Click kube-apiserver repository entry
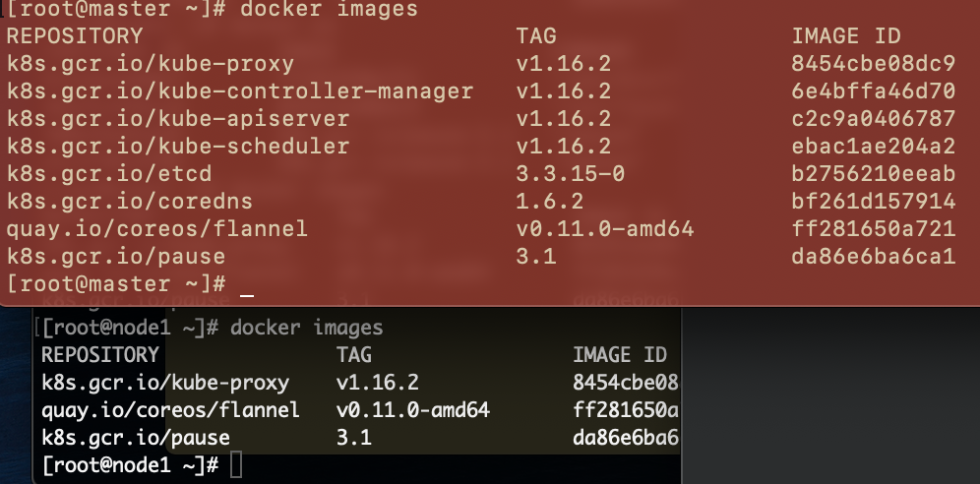 coord(178,119)
